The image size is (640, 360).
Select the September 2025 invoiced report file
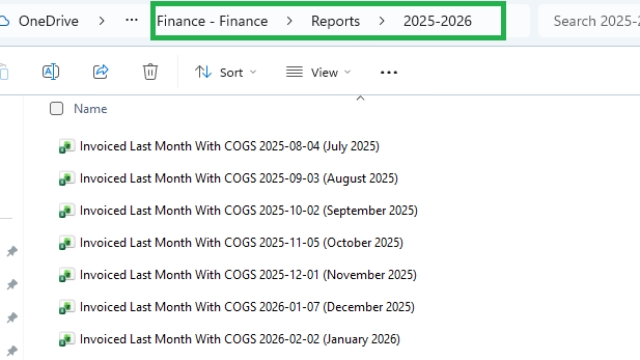pos(249,211)
